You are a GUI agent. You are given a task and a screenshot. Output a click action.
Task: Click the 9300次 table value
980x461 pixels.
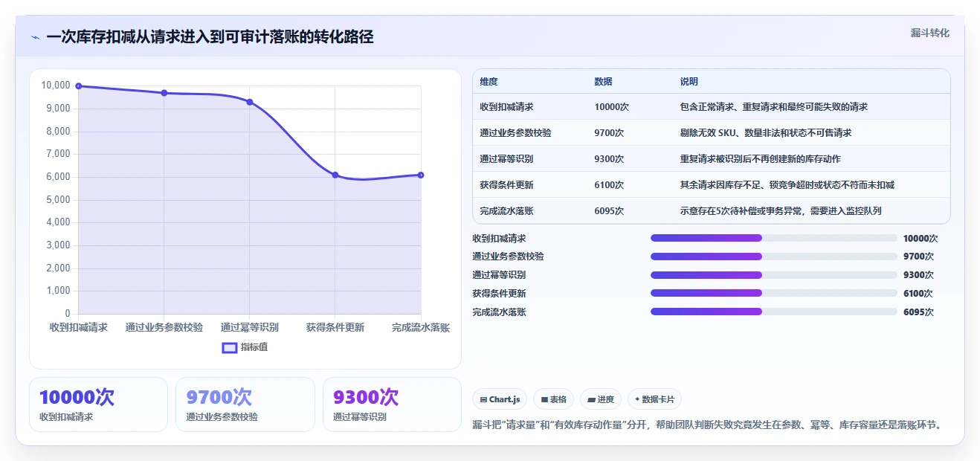(x=609, y=159)
